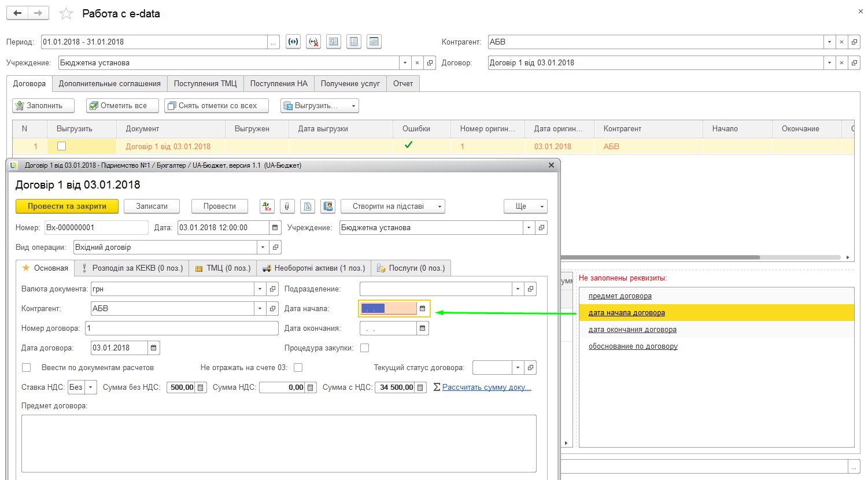Open the contact book icon in contract toolbar
This screenshot has width=868, height=480.
coord(328,206)
